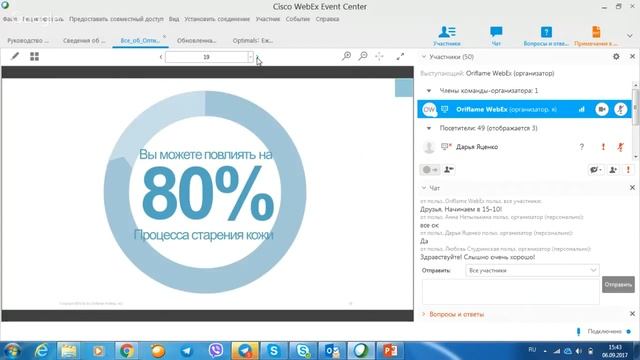Open Установить соединение menu
Screen dimensions: 640x360
217,19
